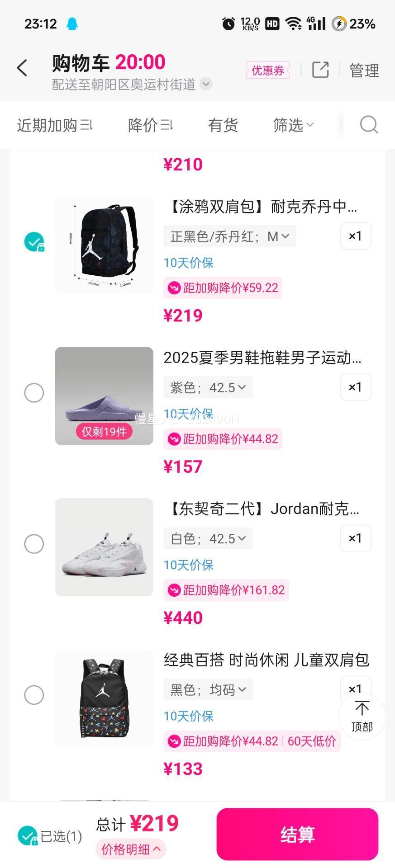
Task: Tap the back arrow icon
Action: pos(22,68)
